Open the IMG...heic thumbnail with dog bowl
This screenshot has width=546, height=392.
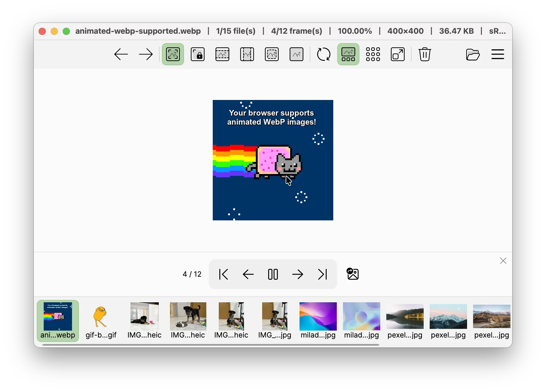click(x=188, y=321)
